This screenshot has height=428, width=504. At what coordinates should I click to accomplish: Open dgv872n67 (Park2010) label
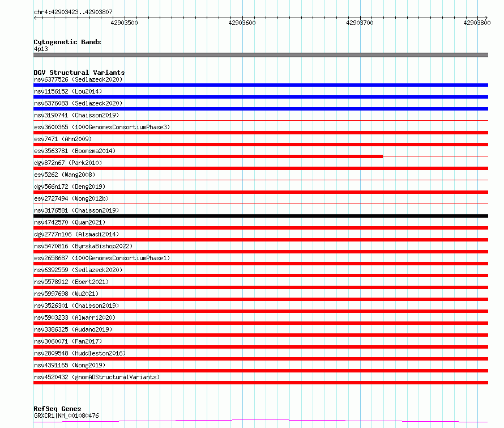click(68, 163)
